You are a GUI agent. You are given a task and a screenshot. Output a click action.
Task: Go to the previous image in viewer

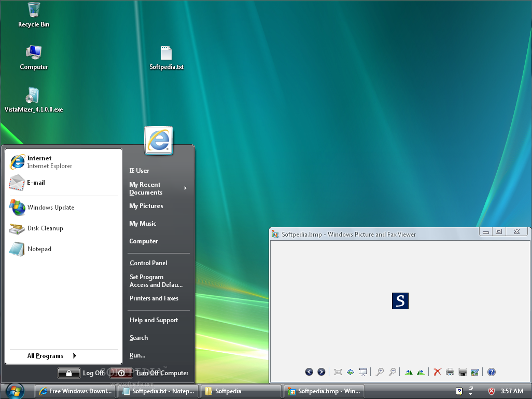tap(309, 372)
